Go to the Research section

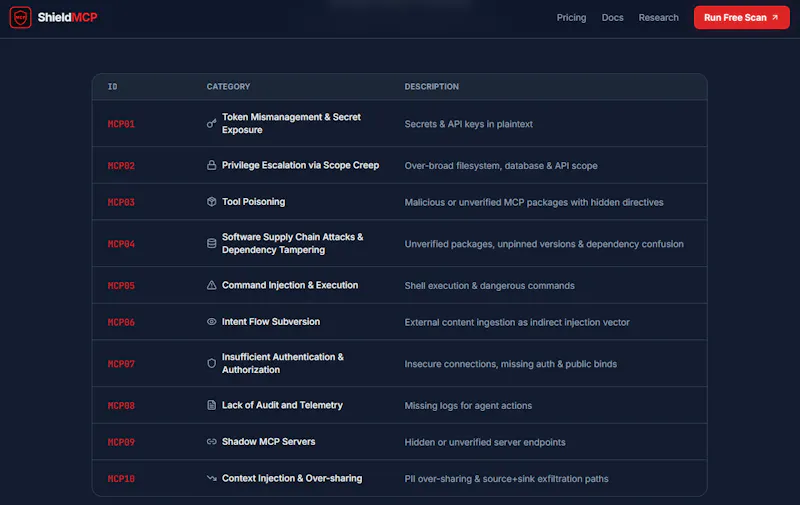(658, 17)
